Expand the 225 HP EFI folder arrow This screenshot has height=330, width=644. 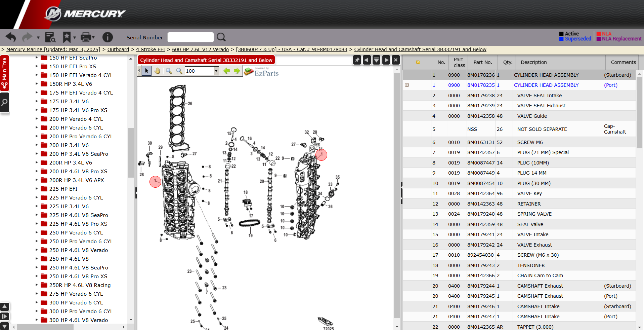(x=37, y=189)
